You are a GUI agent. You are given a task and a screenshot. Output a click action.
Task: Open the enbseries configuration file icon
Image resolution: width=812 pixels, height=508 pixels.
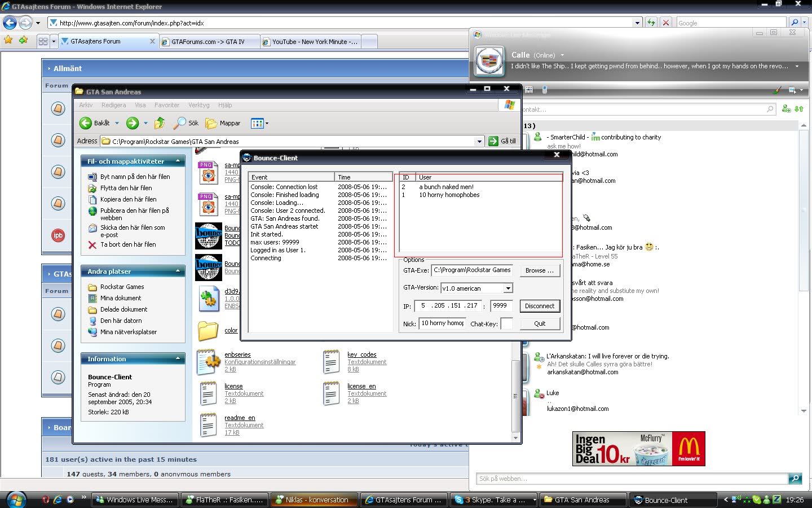[208, 362]
